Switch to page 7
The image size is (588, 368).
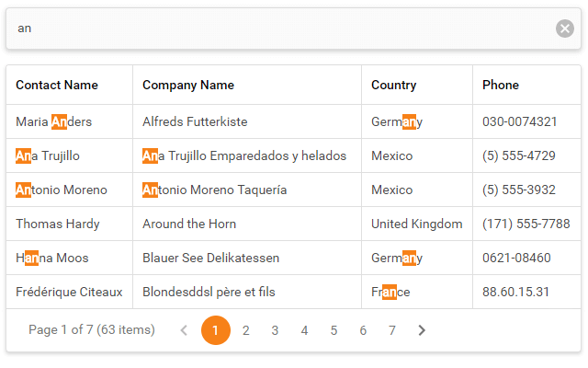392,330
